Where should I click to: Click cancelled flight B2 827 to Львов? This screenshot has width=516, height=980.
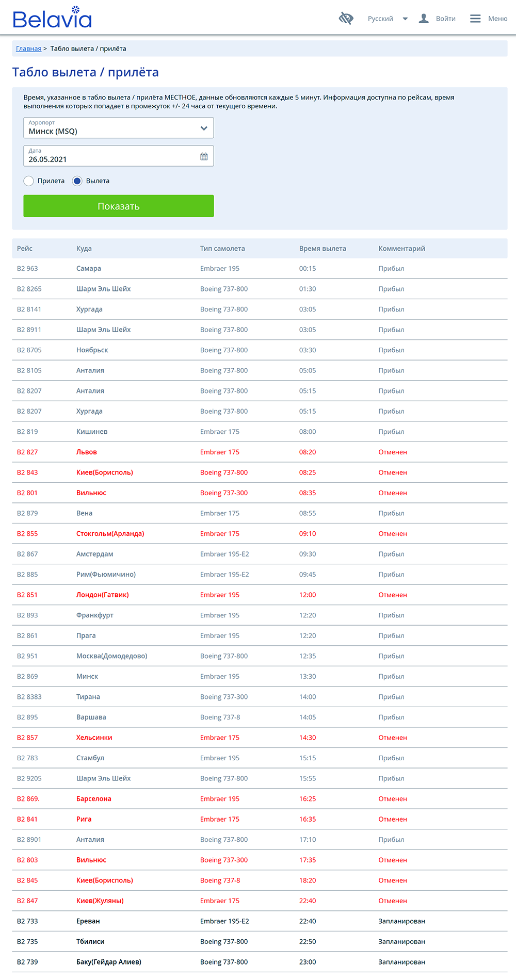click(86, 452)
